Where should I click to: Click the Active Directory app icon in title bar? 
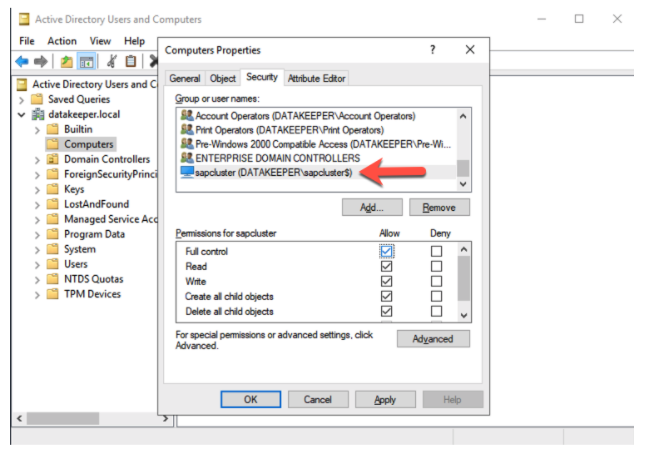click(x=24, y=19)
